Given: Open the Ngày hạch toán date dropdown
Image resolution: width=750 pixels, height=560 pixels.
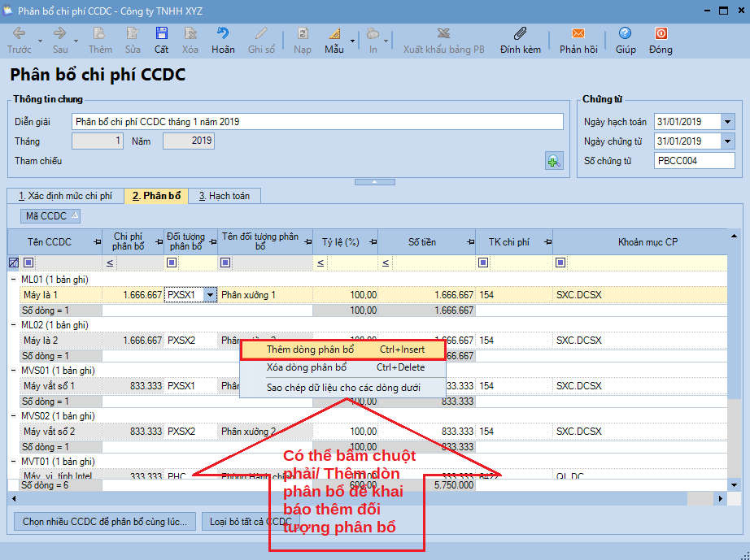Looking at the screenshot, I should (727, 122).
